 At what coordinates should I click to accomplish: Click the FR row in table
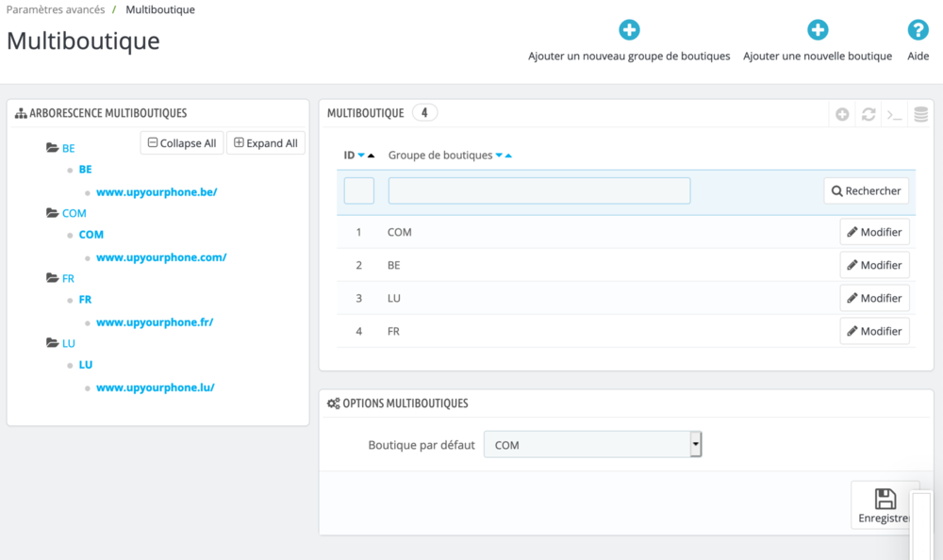click(626, 331)
